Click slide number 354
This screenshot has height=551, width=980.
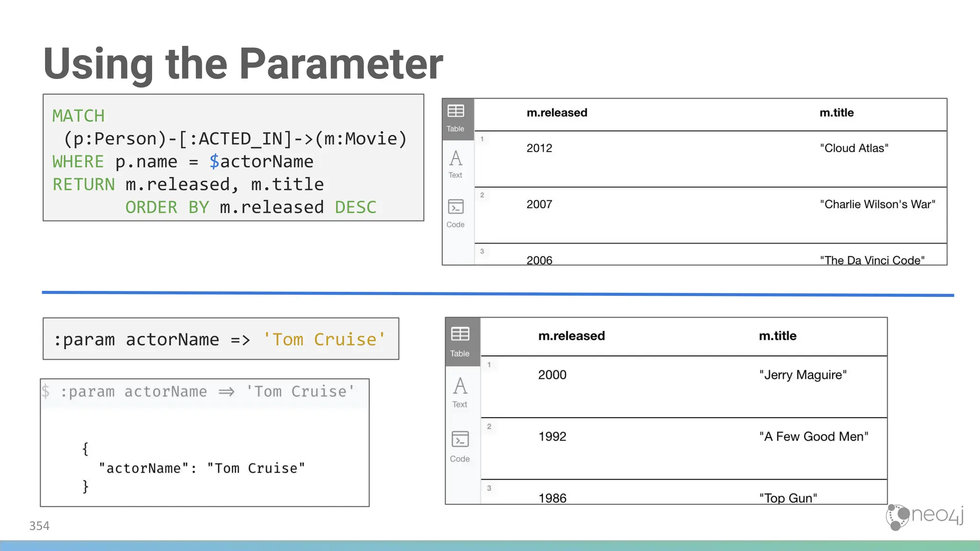(x=39, y=526)
